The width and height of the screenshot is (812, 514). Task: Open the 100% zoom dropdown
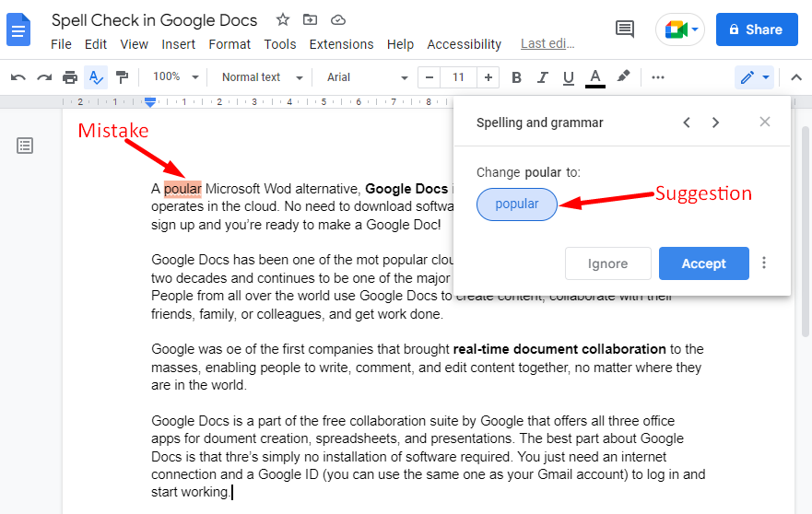(x=175, y=77)
